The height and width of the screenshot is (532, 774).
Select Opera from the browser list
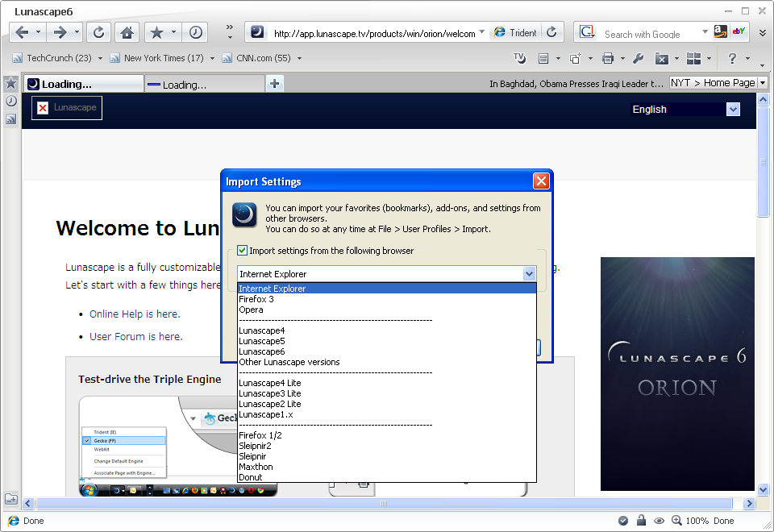click(386, 310)
